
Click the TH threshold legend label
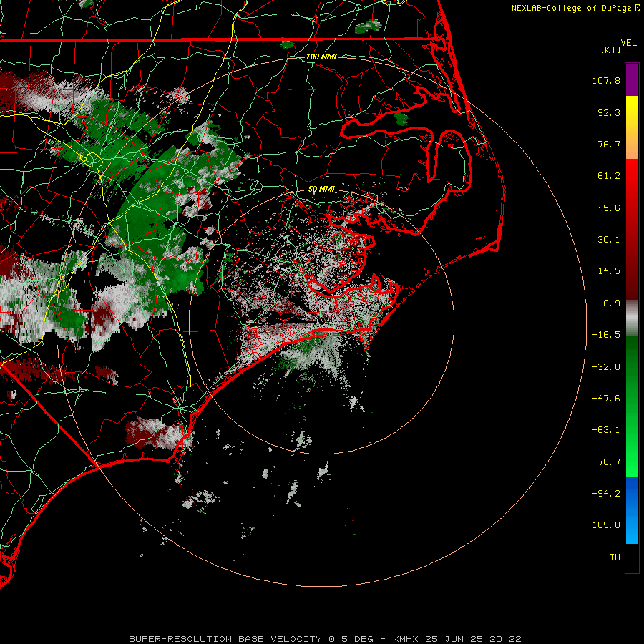[x=615, y=557]
